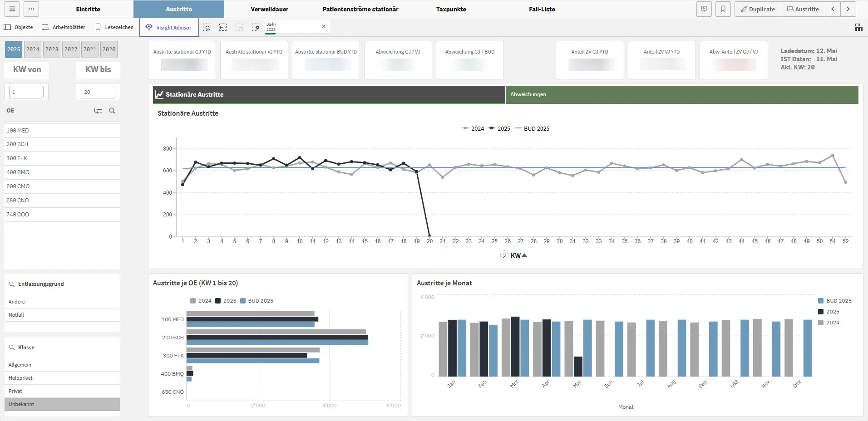Open the Fall-Liste tab
868x421 pixels.
point(542,9)
